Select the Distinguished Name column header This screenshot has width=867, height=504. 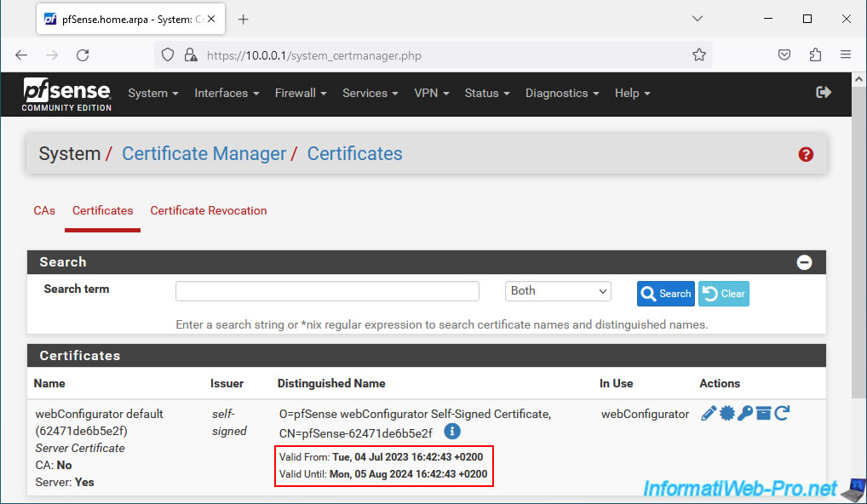click(x=331, y=383)
